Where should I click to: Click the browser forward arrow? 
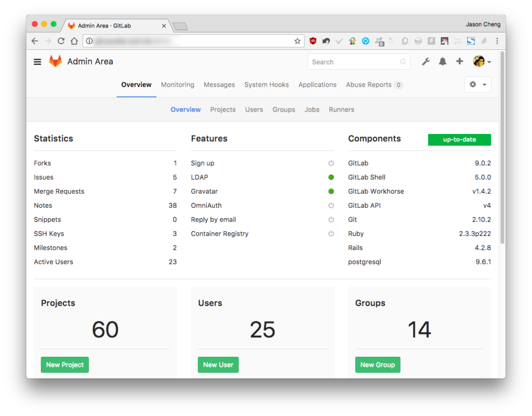coord(48,41)
